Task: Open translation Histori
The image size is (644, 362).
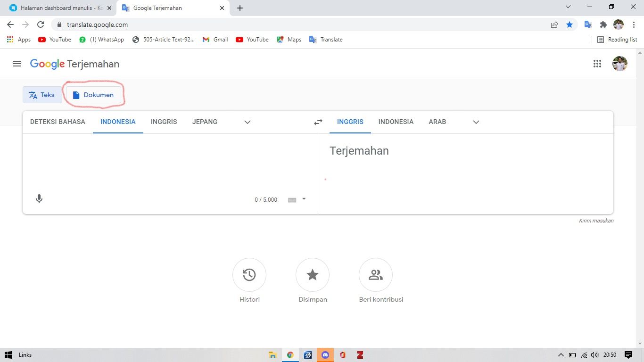Action: tap(249, 275)
